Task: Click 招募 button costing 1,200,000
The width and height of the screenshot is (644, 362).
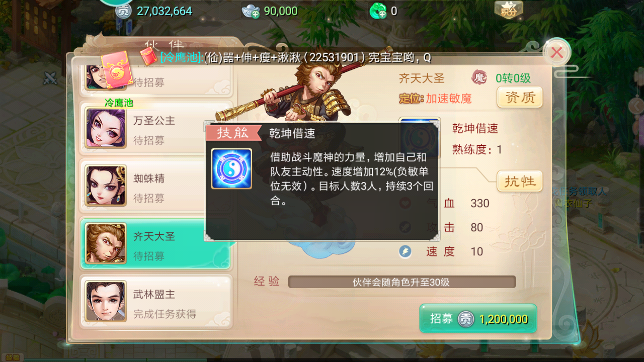Action: point(478,319)
